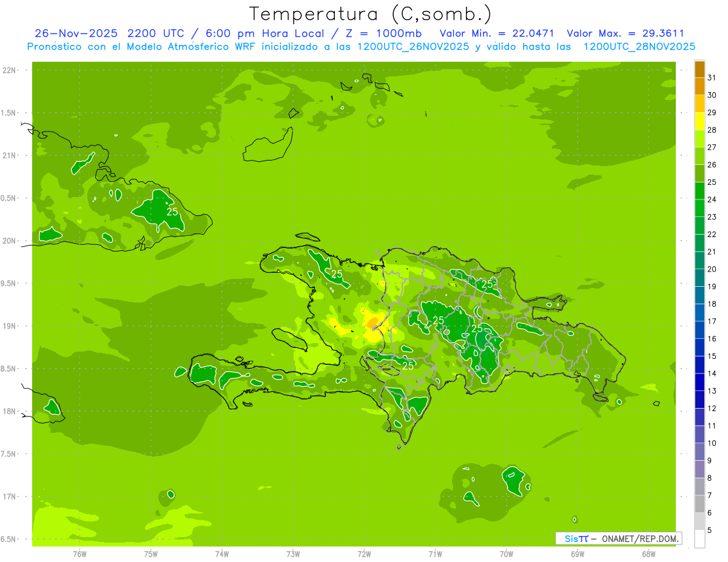This screenshot has height=562, width=728.
Task: Click the '21N' latitude label
Action: tap(9, 155)
